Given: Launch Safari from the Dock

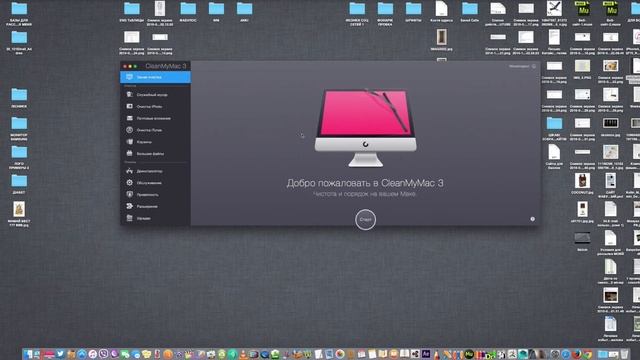Looking at the screenshot, I should tap(566, 354).
